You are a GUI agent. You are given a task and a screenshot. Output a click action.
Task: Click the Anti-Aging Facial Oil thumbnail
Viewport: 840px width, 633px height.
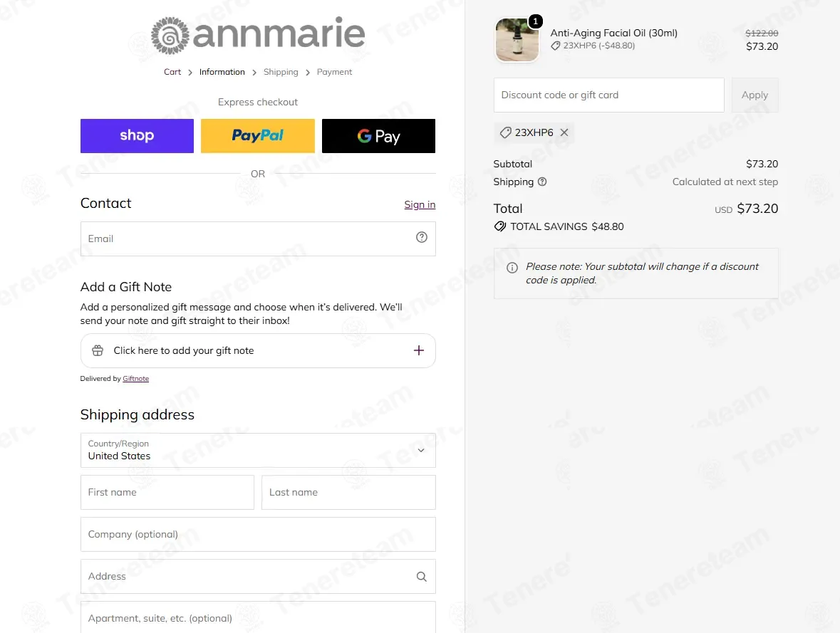click(x=517, y=40)
